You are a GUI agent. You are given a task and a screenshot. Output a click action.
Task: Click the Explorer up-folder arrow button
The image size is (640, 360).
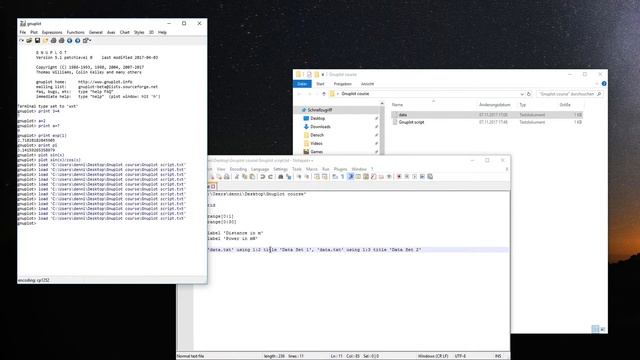(324, 94)
